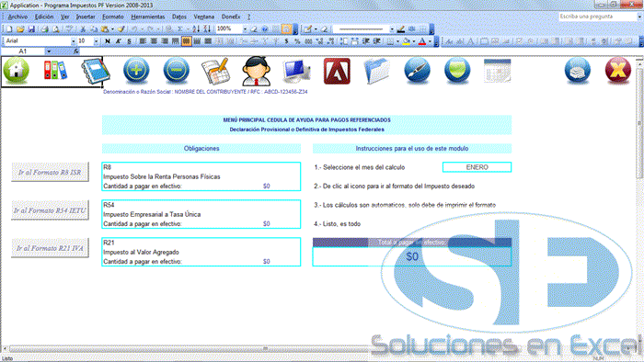Image resolution: width=644 pixels, height=362 pixels.
Task: Open the line style dropdown
Action: [x=392, y=29]
